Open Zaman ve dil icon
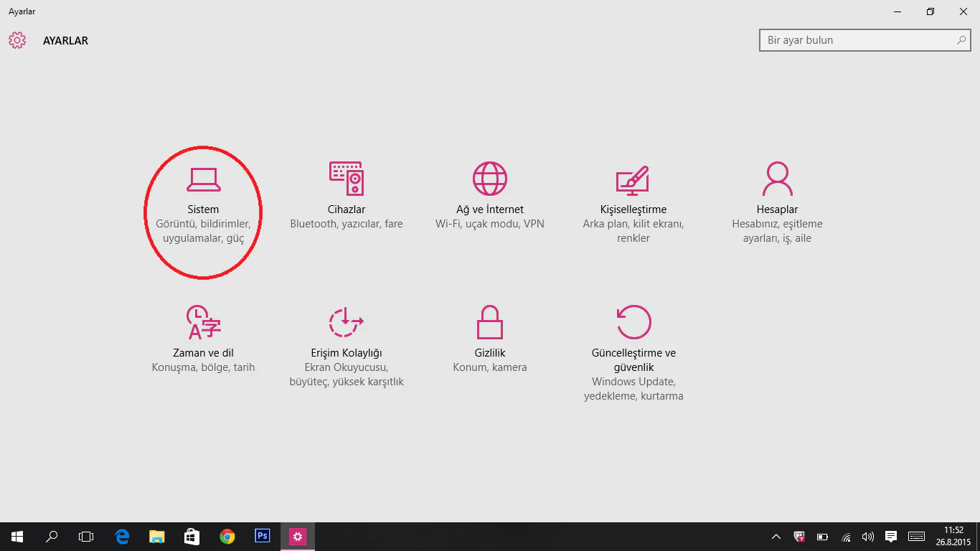The width and height of the screenshot is (980, 551). tap(203, 322)
